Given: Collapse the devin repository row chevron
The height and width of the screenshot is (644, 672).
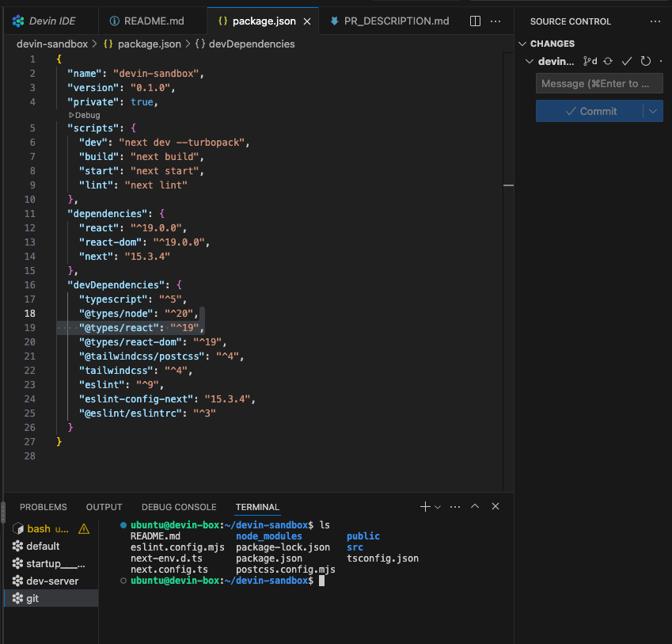Looking at the screenshot, I should 530,61.
